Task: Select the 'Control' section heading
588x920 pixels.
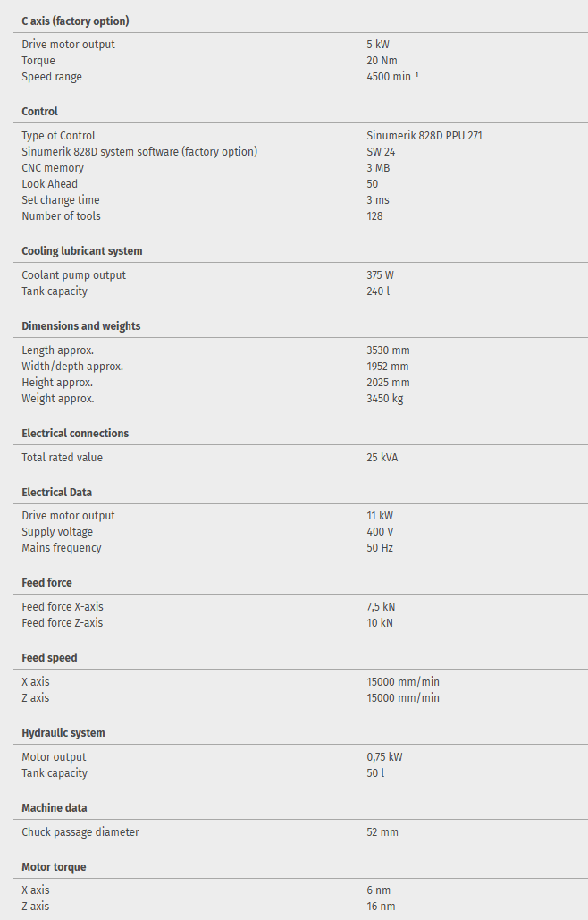Action: 39,112
